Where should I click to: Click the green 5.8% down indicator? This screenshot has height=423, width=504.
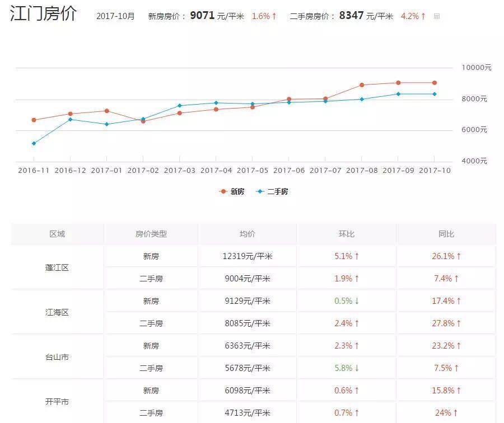point(347,368)
